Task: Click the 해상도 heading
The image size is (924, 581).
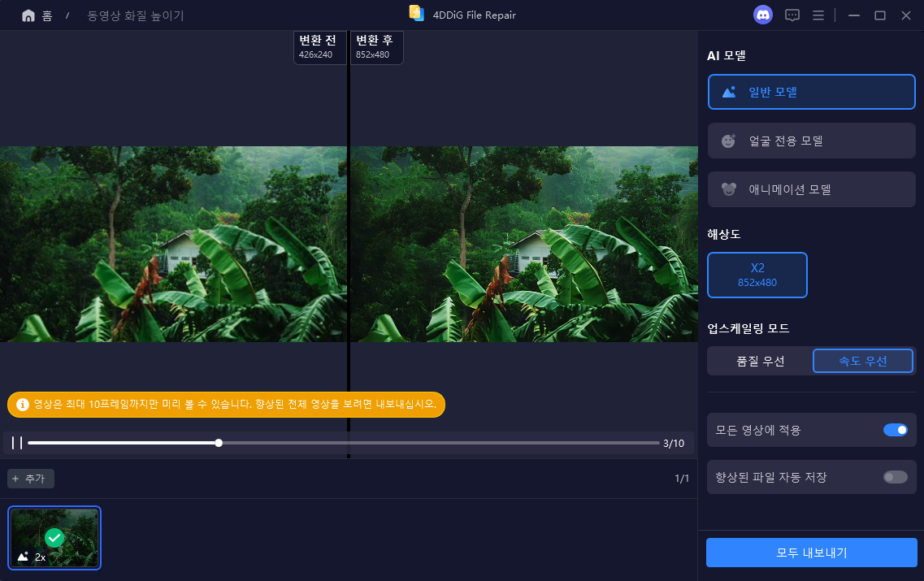Action: pos(723,234)
